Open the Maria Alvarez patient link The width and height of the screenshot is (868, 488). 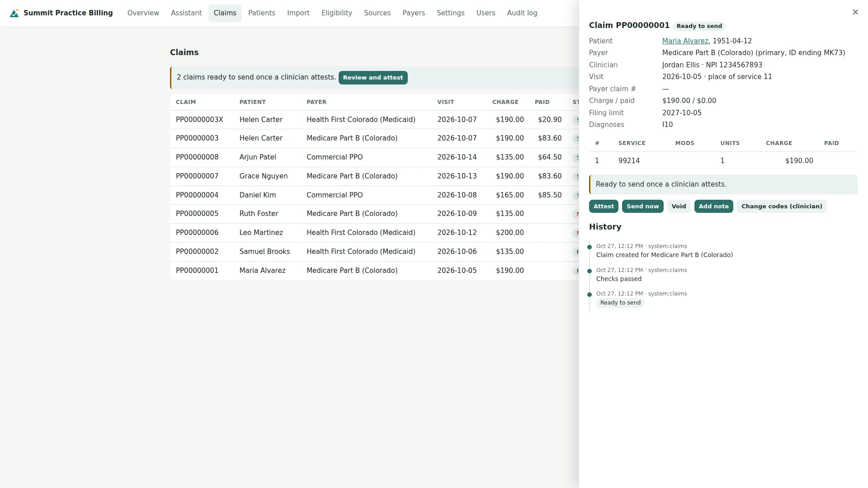685,41
